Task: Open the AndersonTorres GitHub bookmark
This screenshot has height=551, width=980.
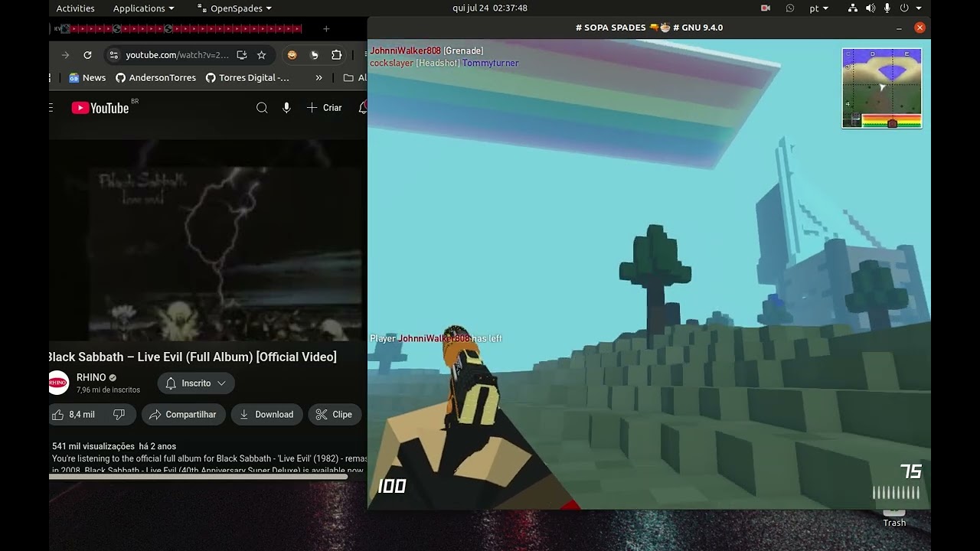Action: (155, 77)
